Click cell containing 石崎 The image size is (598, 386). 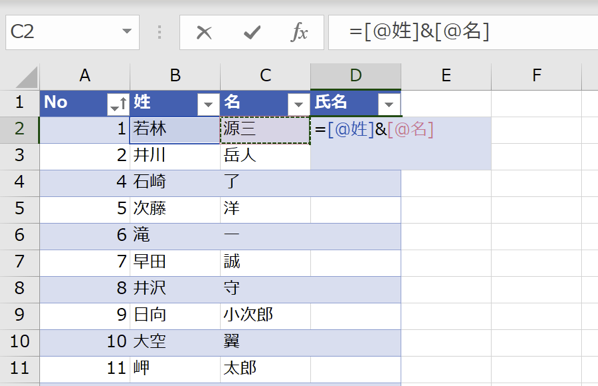pos(175,183)
